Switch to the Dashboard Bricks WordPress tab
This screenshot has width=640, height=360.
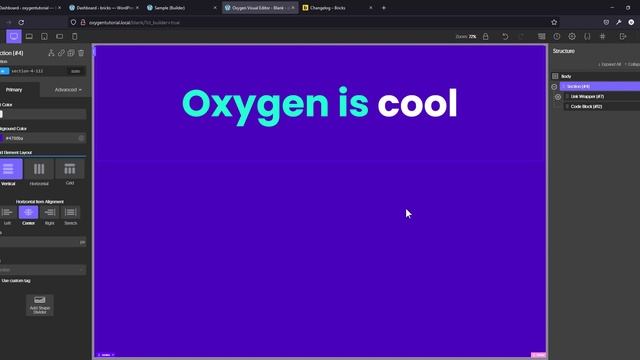coord(104,8)
